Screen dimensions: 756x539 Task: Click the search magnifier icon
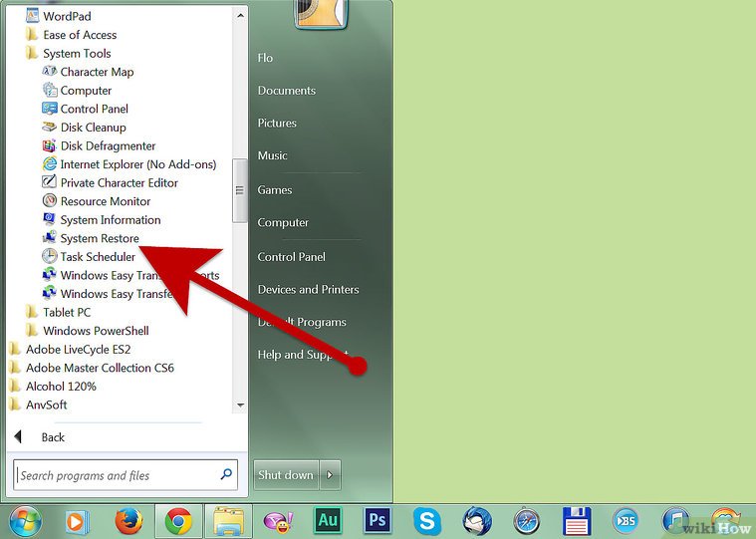[226, 474]
